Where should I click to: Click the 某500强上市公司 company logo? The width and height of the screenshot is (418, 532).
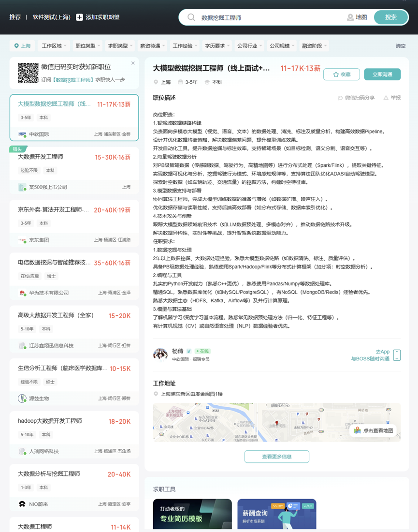click(22, 187)
